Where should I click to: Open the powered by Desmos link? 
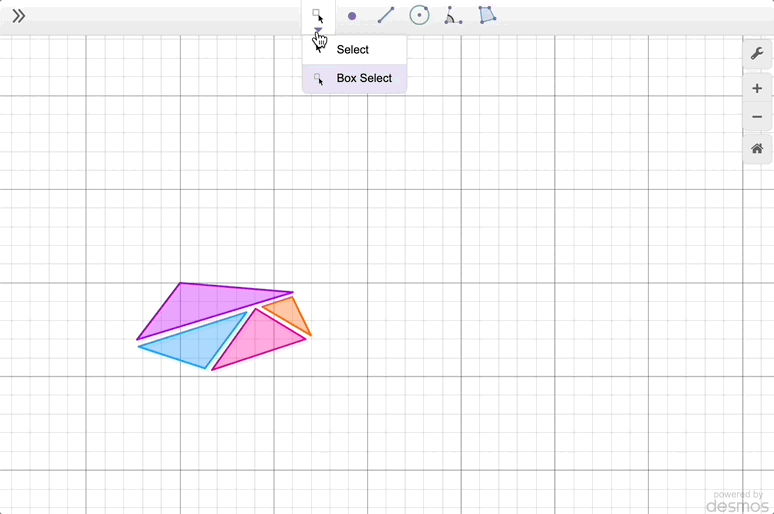click(x=740, y=502)
